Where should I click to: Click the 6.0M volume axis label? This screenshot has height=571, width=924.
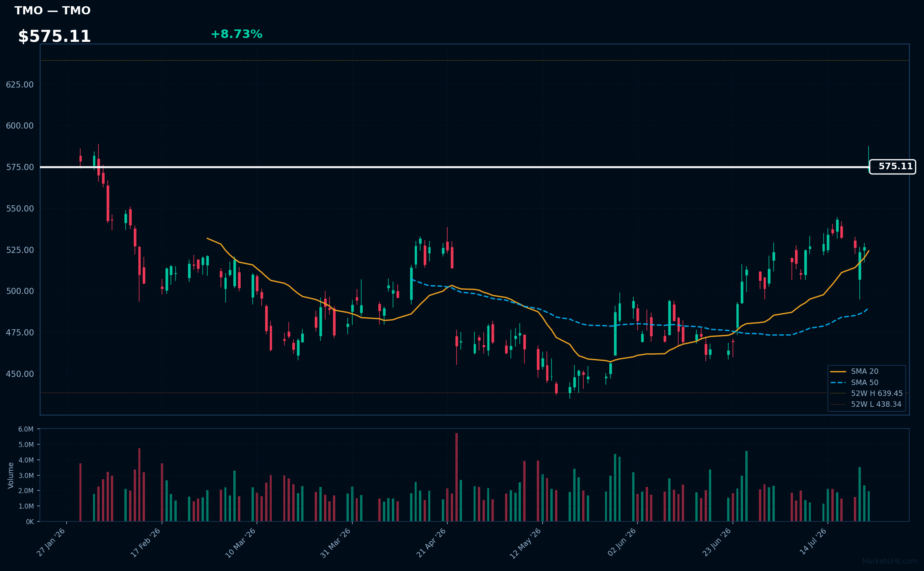(26, 429)
